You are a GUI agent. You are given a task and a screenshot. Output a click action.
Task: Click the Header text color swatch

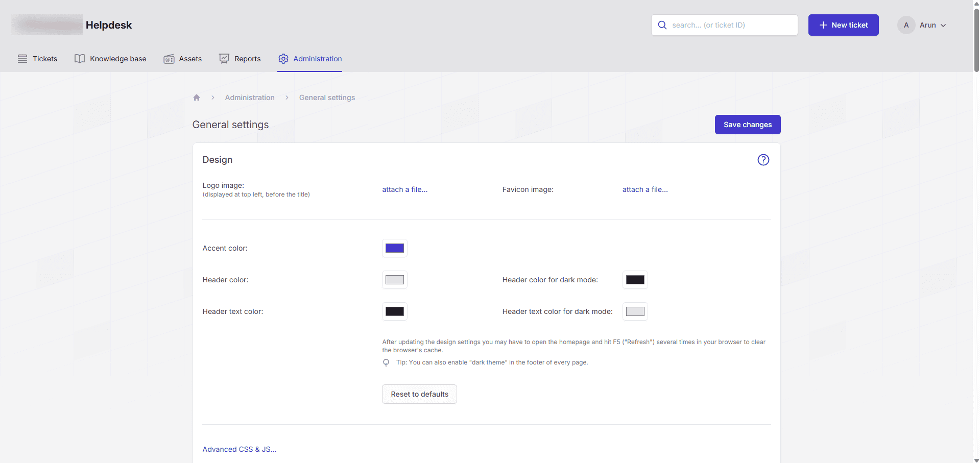tap(394, 311)
